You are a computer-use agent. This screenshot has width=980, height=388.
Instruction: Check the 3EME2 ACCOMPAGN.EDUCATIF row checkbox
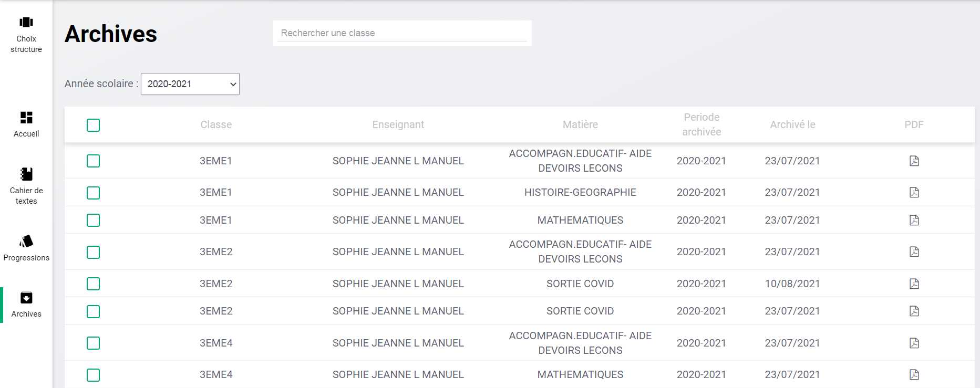(93, 252)
